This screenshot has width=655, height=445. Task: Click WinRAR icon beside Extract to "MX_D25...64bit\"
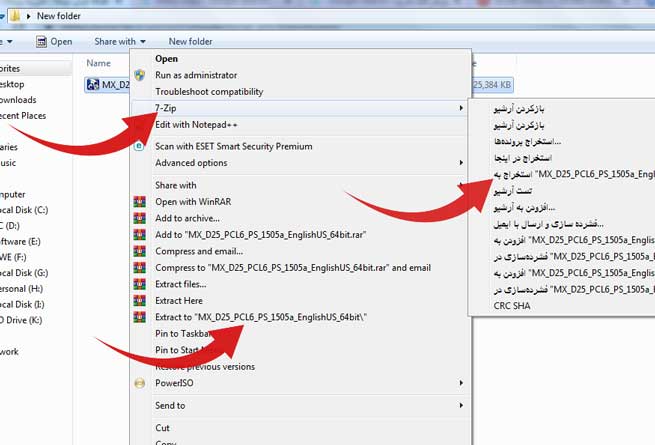(140, 317)
